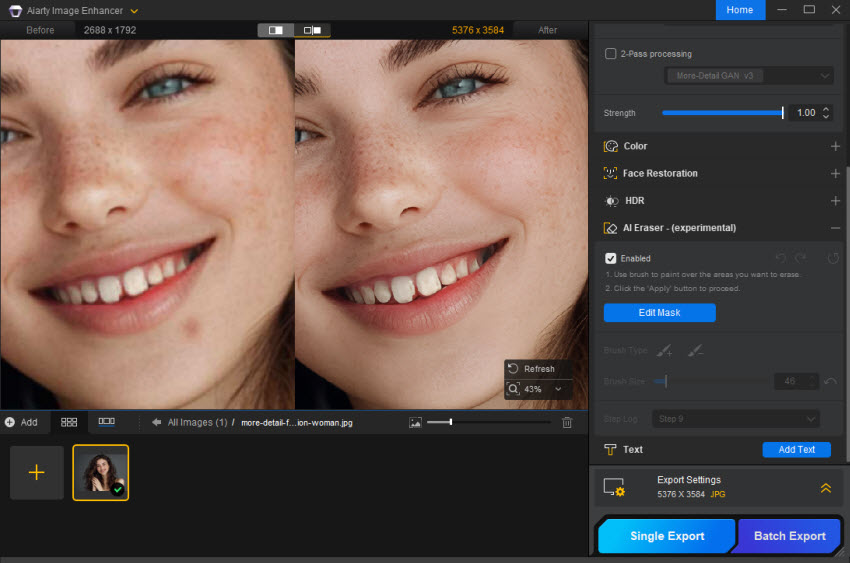
Task: Click the Color panel icon
Action: [x=611, y=146]
